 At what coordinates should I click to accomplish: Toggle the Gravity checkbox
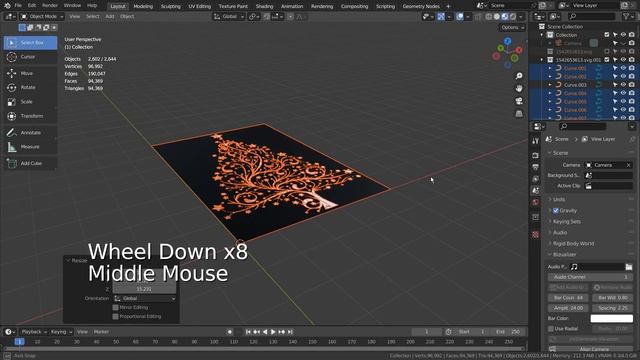coord(556,211)
